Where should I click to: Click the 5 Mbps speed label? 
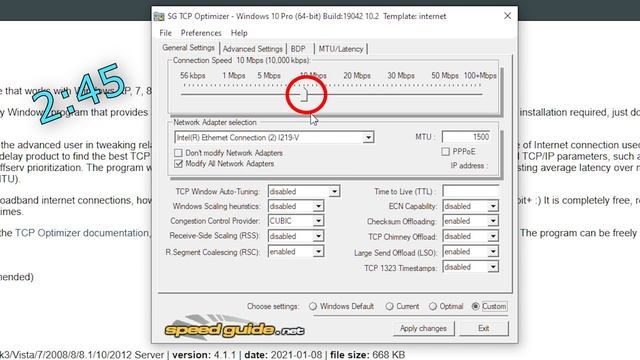click(x=269, y=76)
